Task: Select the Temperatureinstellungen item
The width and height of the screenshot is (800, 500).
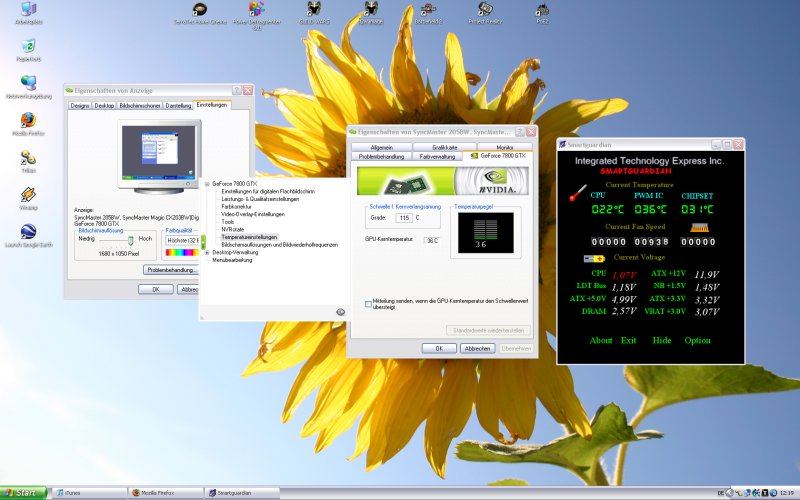Action: 249,237
